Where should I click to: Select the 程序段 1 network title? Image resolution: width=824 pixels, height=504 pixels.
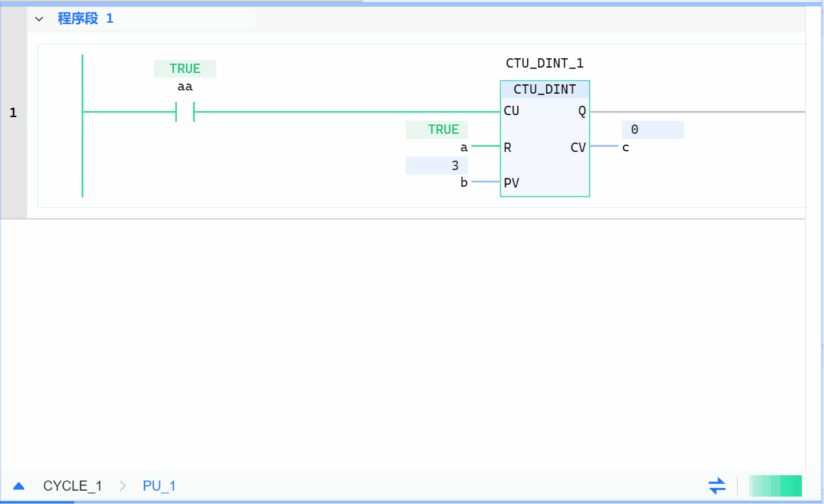pyautogui.click(x=85, y=19)
